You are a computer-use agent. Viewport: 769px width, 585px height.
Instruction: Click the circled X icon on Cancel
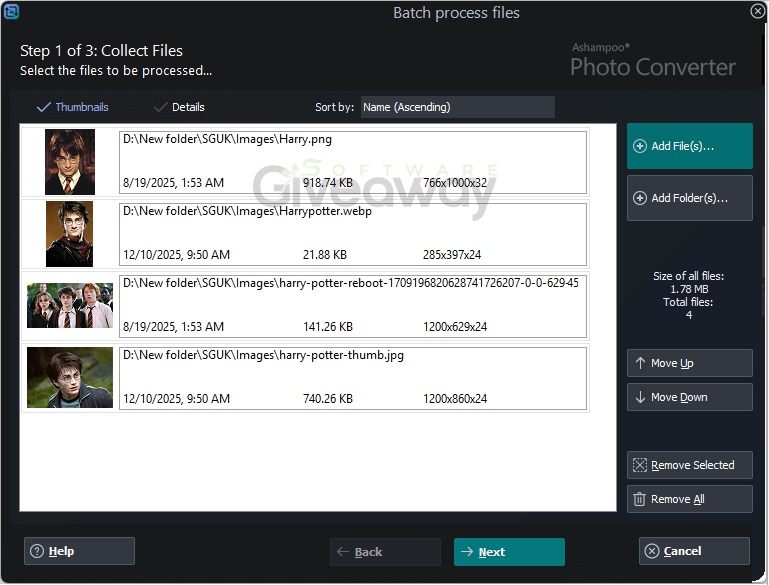(652, 551)
